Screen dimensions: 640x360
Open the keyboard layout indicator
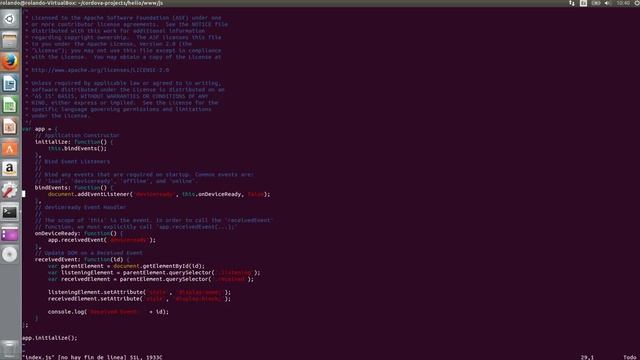coord(583,3)
